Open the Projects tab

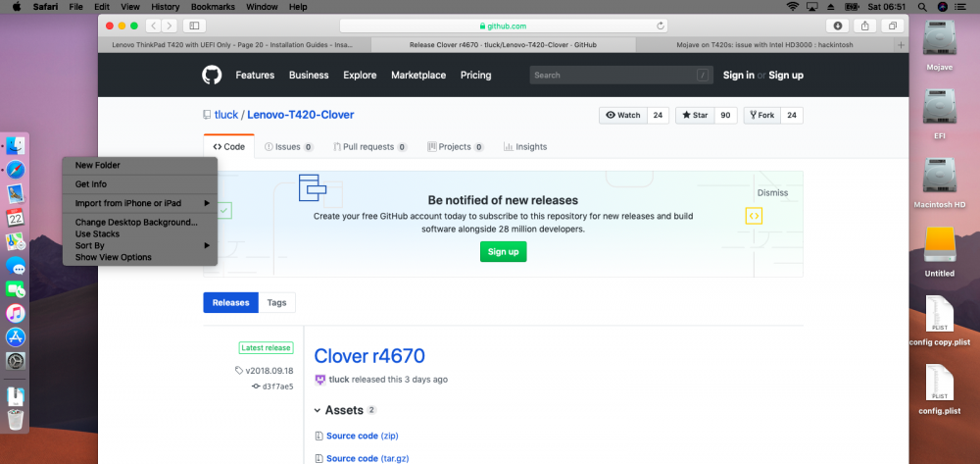point(455,147)
